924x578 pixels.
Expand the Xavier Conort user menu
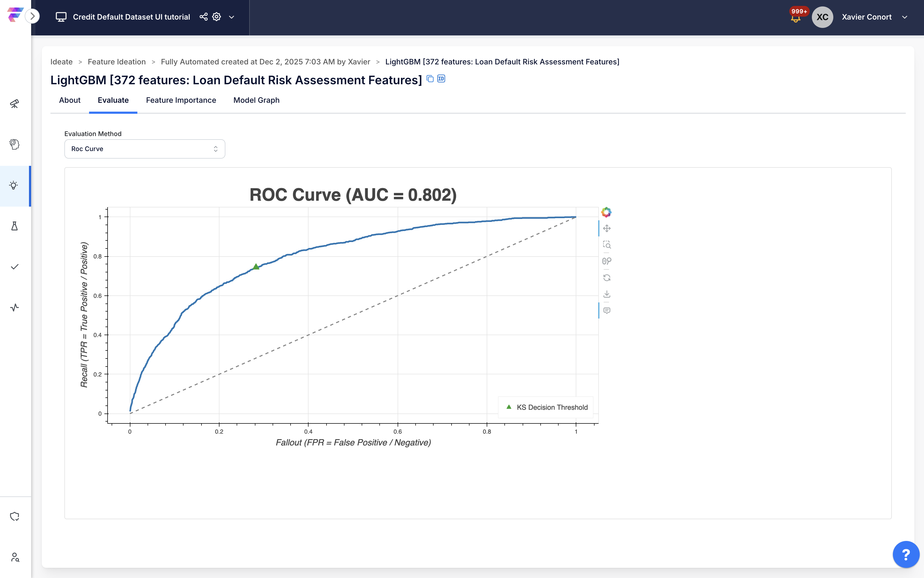tap(904, 17)
